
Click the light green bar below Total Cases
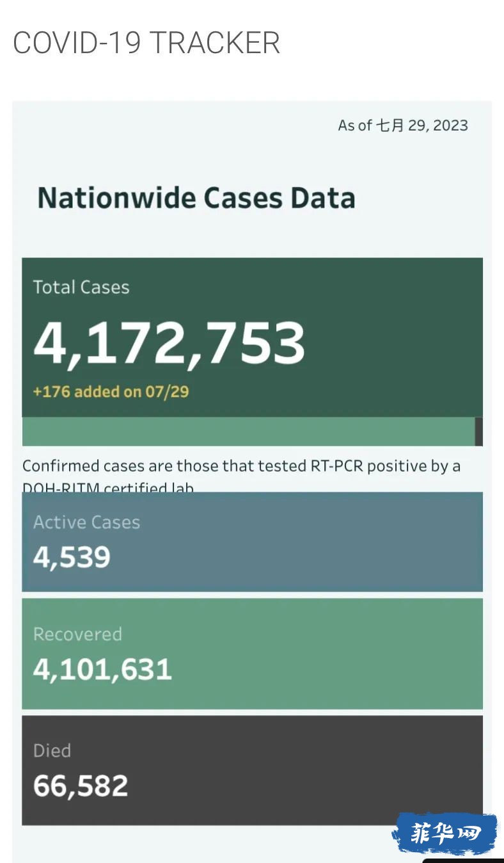coord(248,431)
